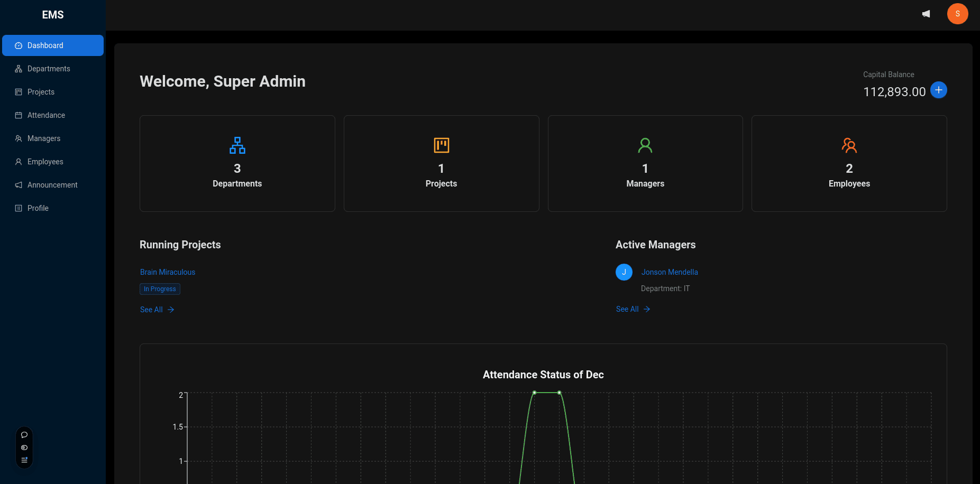See All under Running Projects
980x484 pixels.
tap(157, 310)
